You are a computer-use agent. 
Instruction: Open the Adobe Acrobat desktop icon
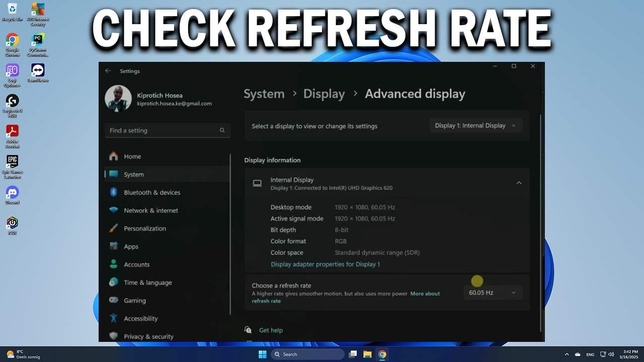point(13,137)
